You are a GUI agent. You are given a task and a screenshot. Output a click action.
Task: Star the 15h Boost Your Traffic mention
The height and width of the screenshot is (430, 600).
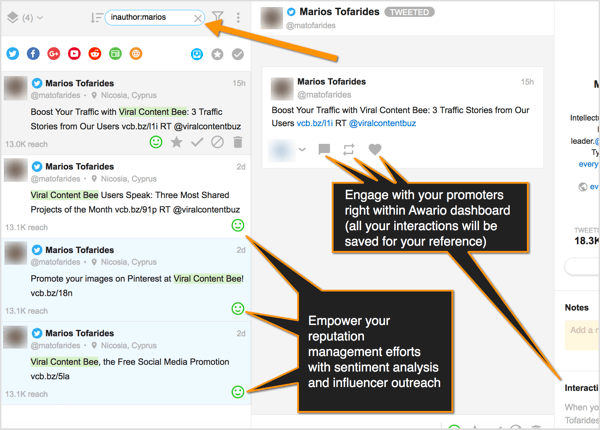176,142
